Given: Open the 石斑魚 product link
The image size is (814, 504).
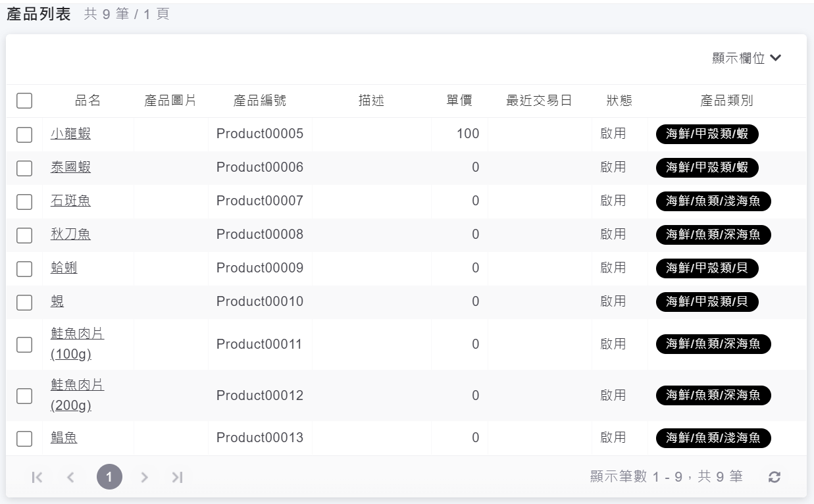Looking at the screenshot, I should [70, 201].
